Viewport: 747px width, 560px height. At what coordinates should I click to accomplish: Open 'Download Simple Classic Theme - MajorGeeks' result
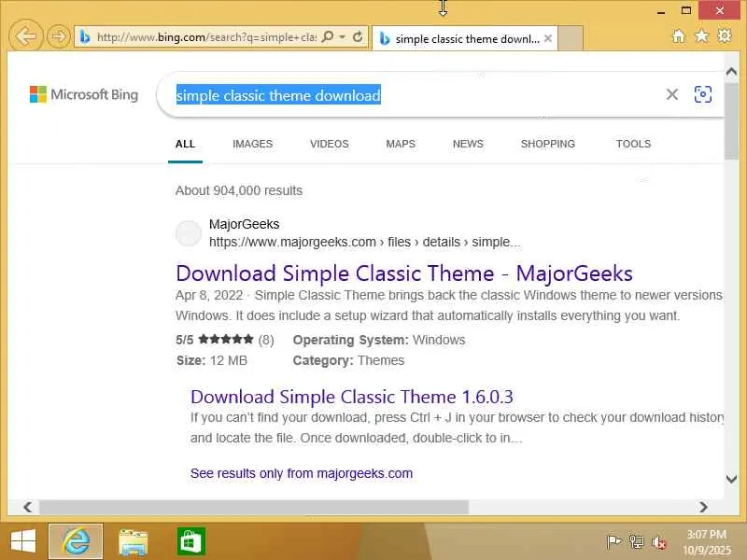pyautogui.click(x=404, y=273)
